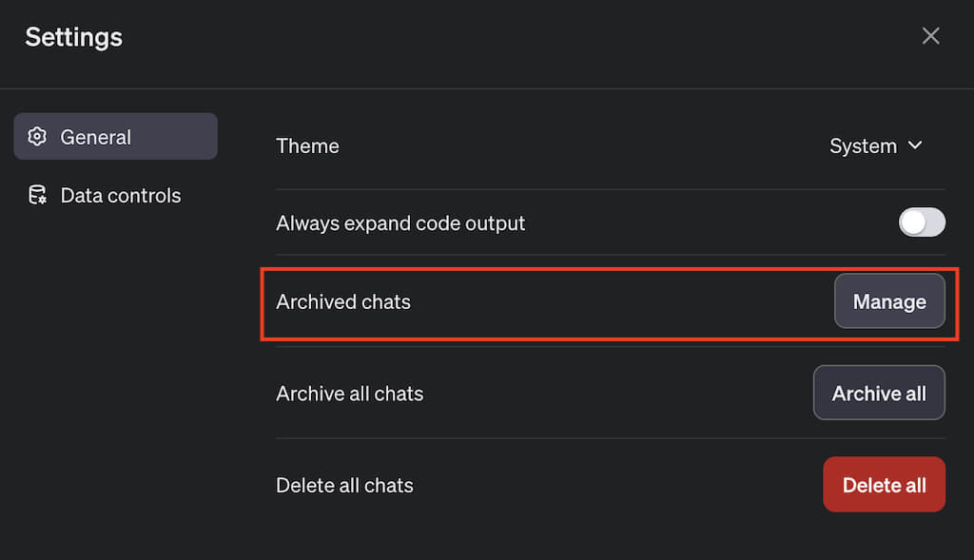Click the Settings dialog title
Viewport: 974px width, 560px height.
click(74, 37)
